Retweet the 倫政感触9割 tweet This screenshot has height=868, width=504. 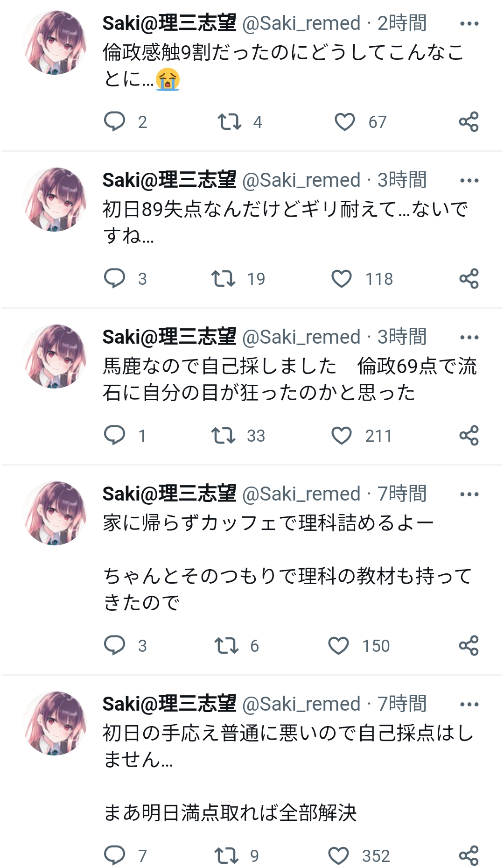tap(229, 121)
